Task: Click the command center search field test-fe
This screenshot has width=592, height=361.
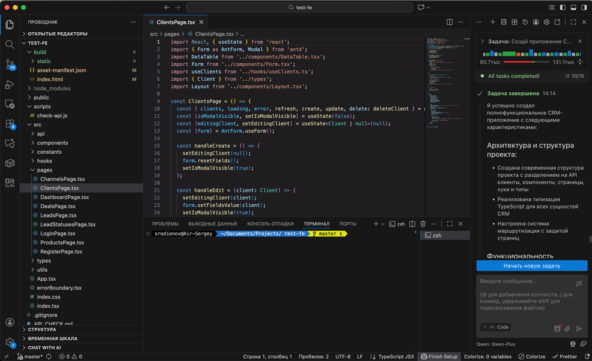Action: pyautogui.click(x=299, y=7)
